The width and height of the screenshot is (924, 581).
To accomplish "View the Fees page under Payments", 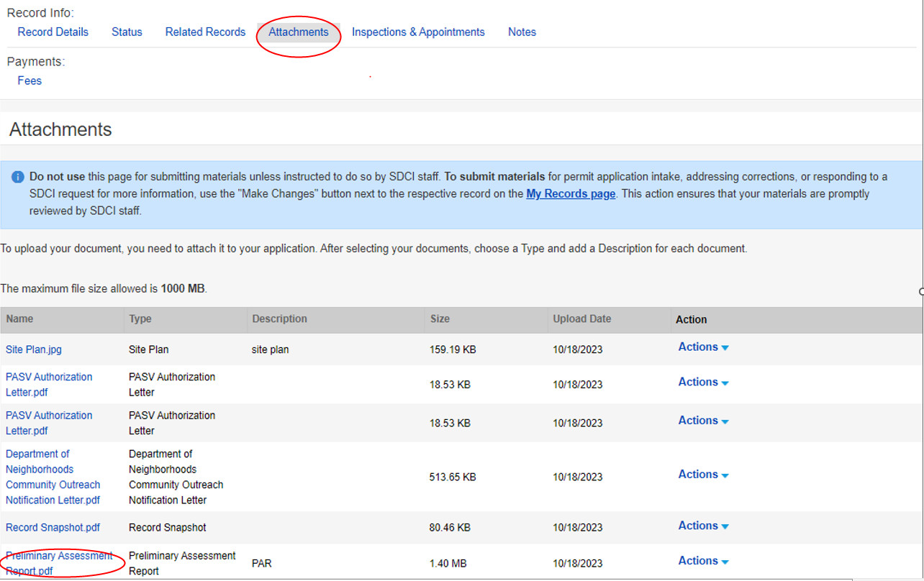I will (x=29, y=81).
